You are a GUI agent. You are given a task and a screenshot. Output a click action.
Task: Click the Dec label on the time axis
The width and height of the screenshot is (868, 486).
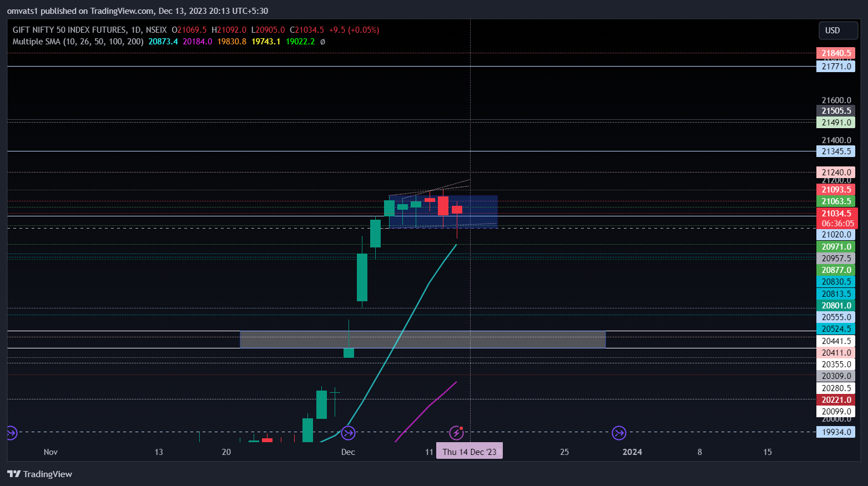pos(348,452)
